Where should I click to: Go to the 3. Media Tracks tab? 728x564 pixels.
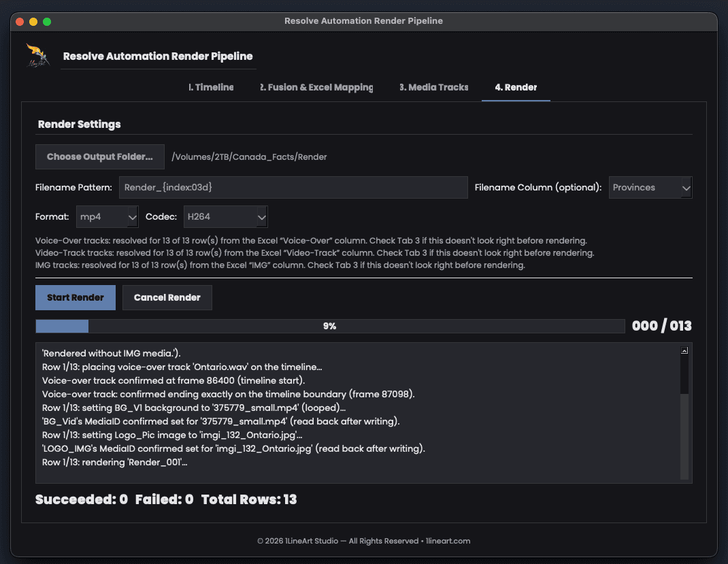click(434, 87)
